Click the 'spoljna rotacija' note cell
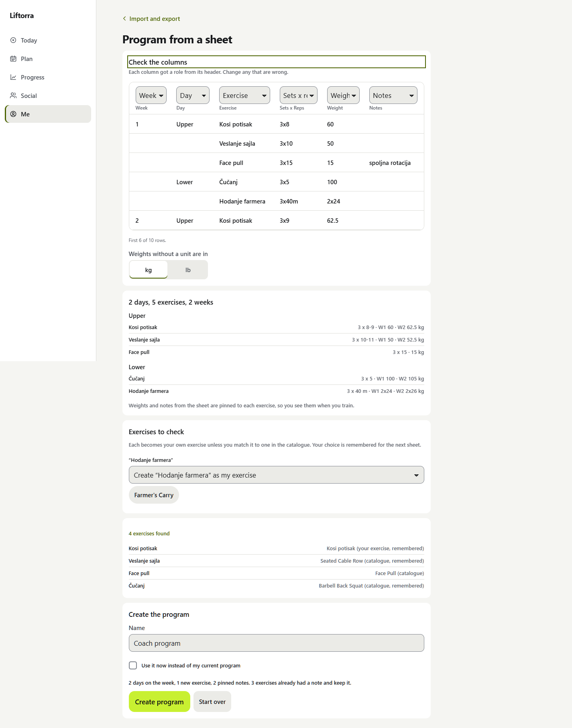 pos(390,163)
